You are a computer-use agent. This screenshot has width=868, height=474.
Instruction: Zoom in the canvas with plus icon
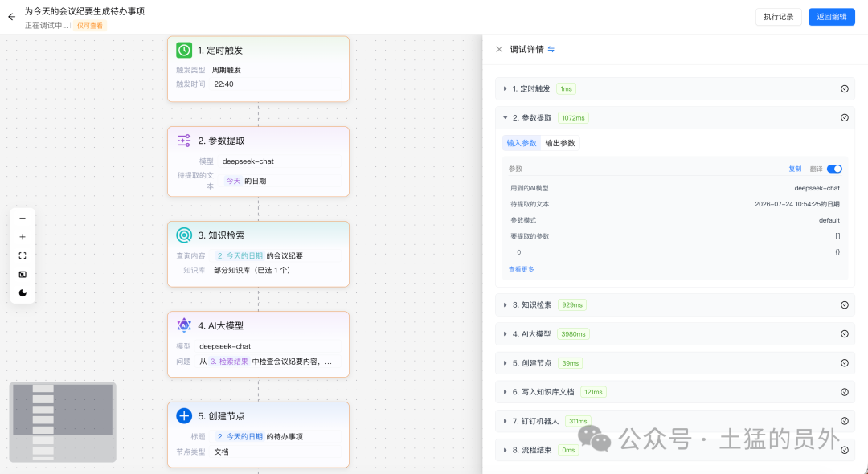click(23, 237)
